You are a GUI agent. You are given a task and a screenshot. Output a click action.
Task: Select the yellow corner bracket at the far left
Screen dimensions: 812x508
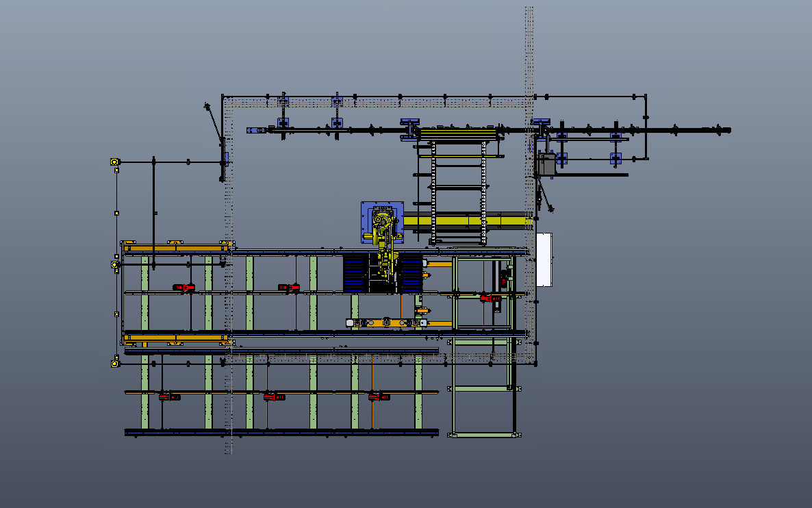point(114,162)
